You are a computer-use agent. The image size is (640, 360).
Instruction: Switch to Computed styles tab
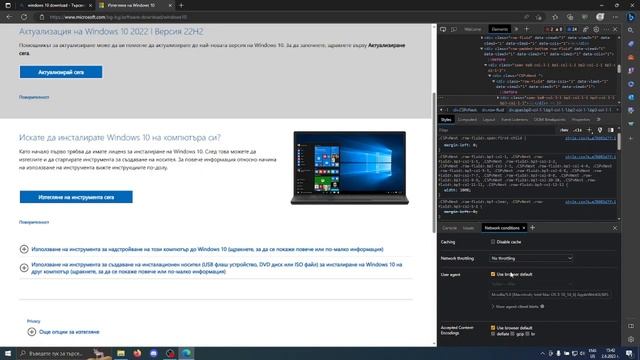click(x=467, y=120)
